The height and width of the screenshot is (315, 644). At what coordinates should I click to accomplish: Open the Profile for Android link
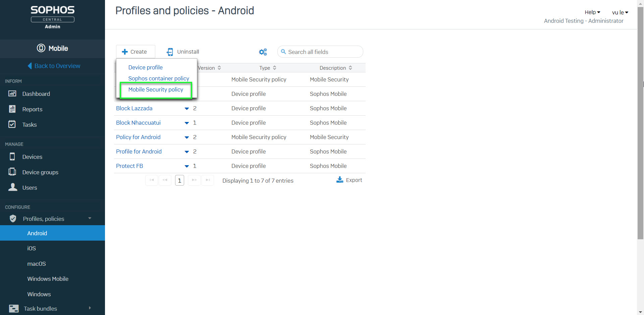click(x=139, y=151)
